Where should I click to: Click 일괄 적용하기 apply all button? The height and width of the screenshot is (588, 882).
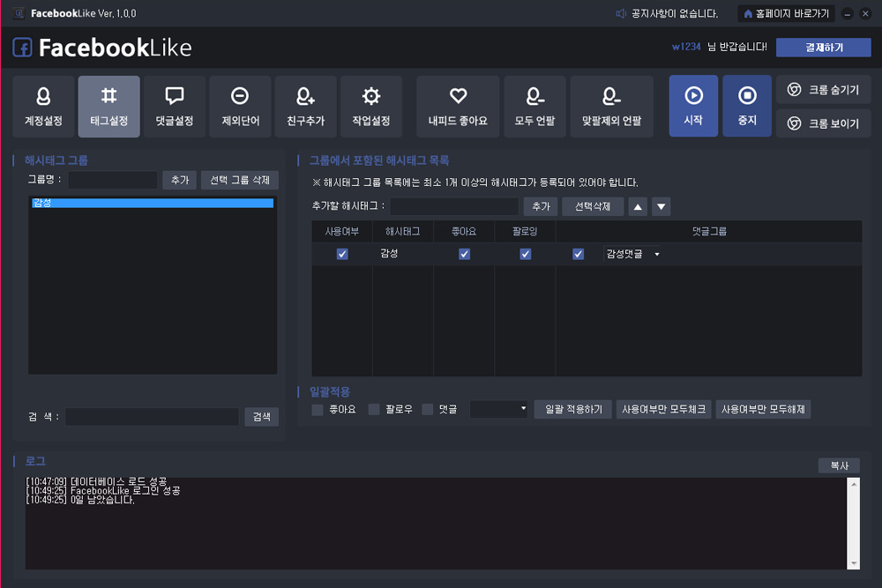[x=573, y=409]
